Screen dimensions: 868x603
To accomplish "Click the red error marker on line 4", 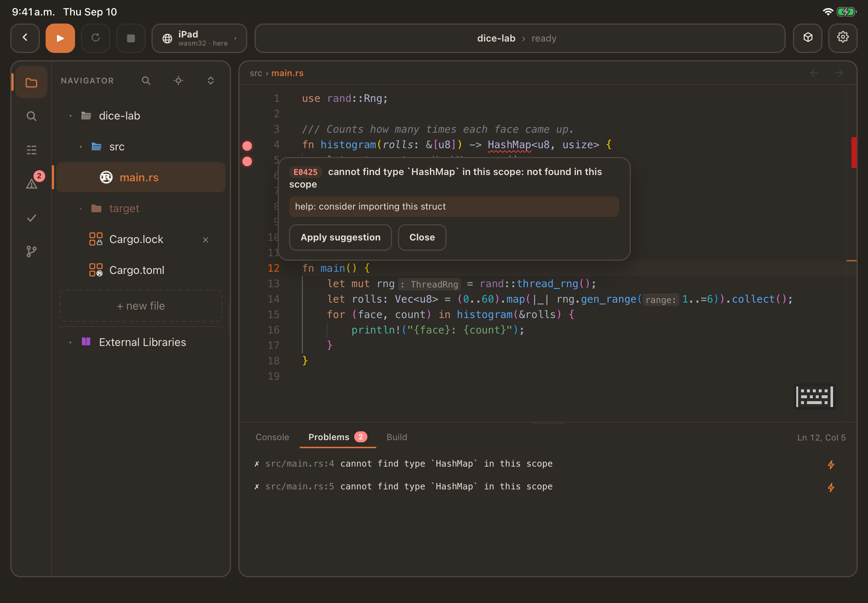I will point(247,146).
